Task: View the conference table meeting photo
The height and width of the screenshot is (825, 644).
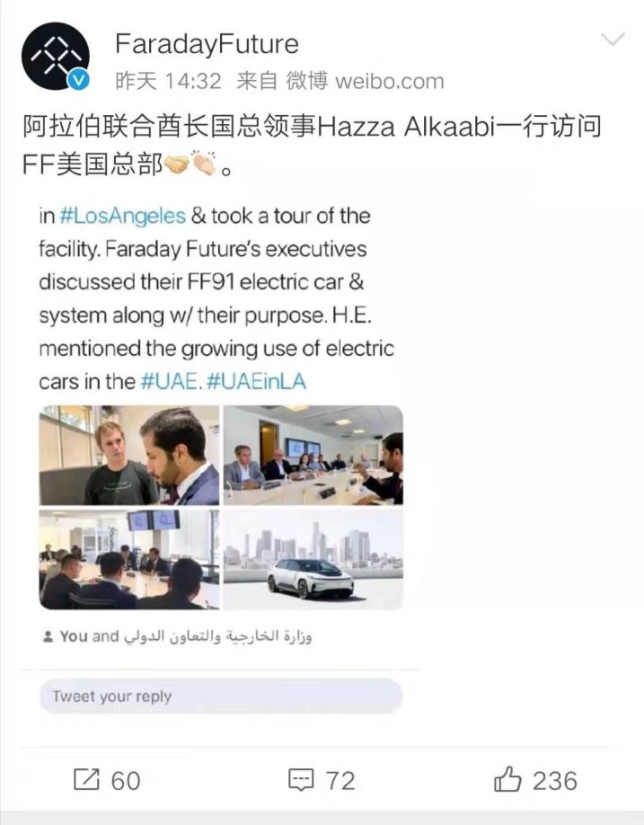Action: click(x=313, y=455)
